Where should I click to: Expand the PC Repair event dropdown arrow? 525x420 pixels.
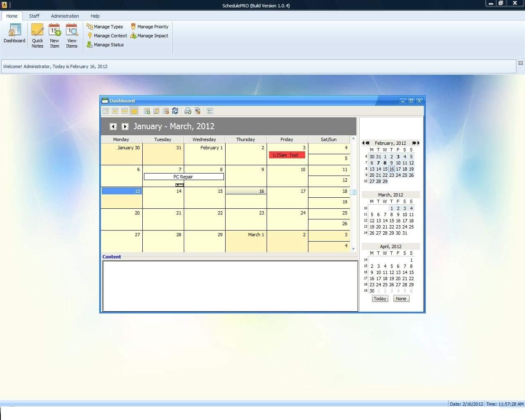pos(179,185)
